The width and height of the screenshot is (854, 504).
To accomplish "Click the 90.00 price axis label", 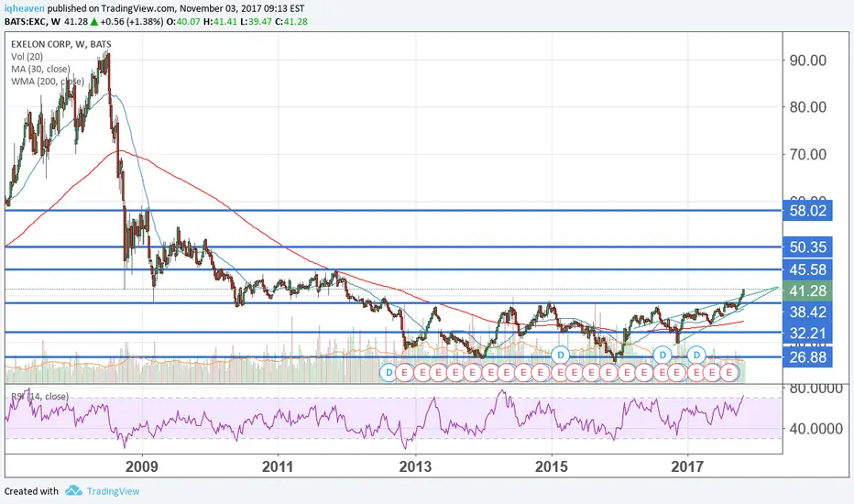I will (x=807, y=60).
